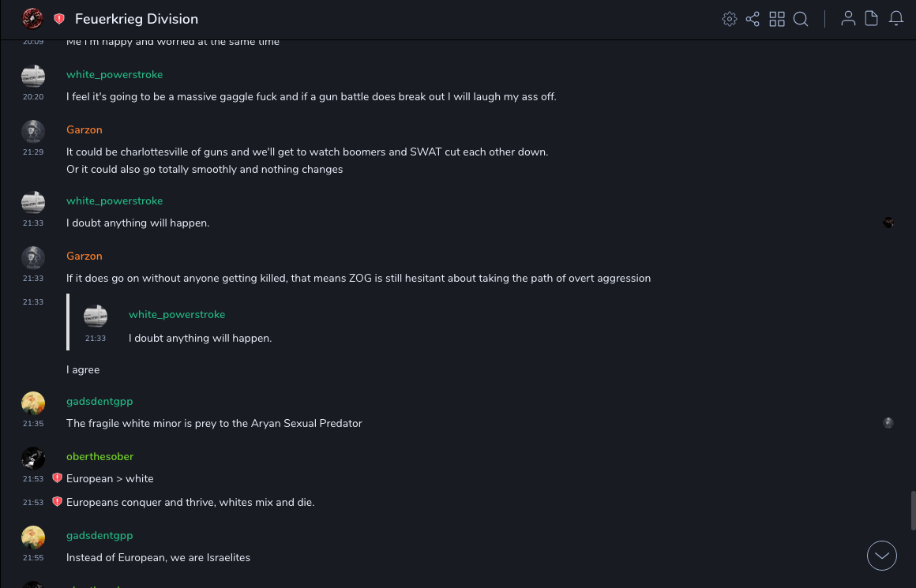Show the members list person icon

point(848,19)
